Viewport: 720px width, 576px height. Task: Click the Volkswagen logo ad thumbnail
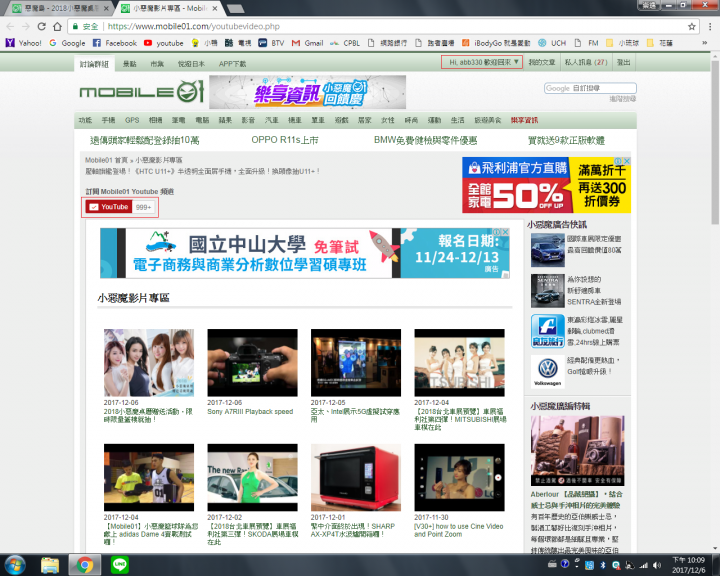pyautogui.click(x=547, y=371)
